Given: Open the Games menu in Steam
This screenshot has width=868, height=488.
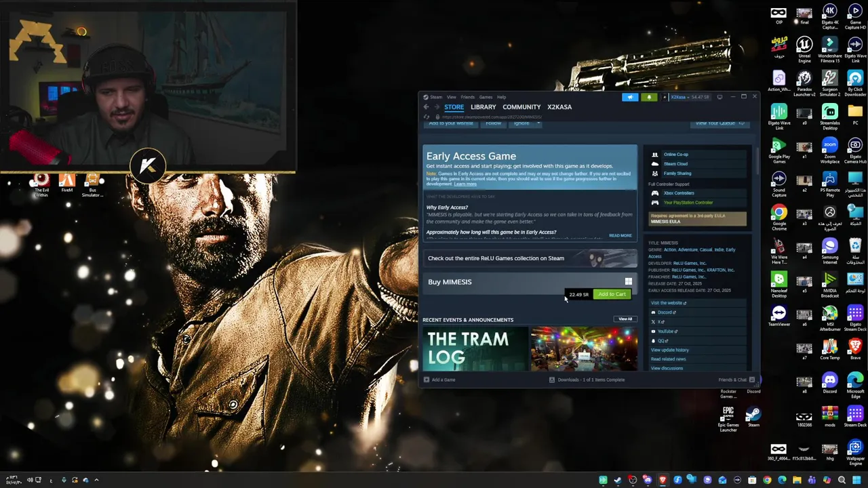Looking at the screenshot, I should (x=486, y=97).
